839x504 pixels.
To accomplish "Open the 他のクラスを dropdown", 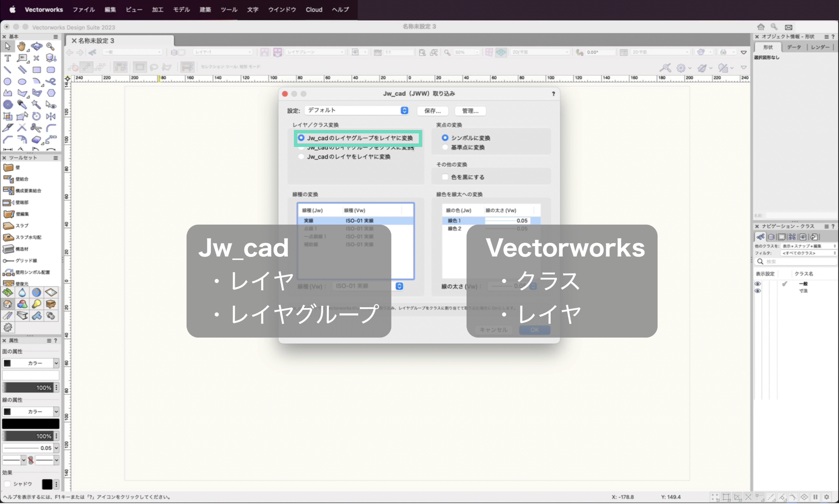I will pyautogui.click(x=808, y=246).
